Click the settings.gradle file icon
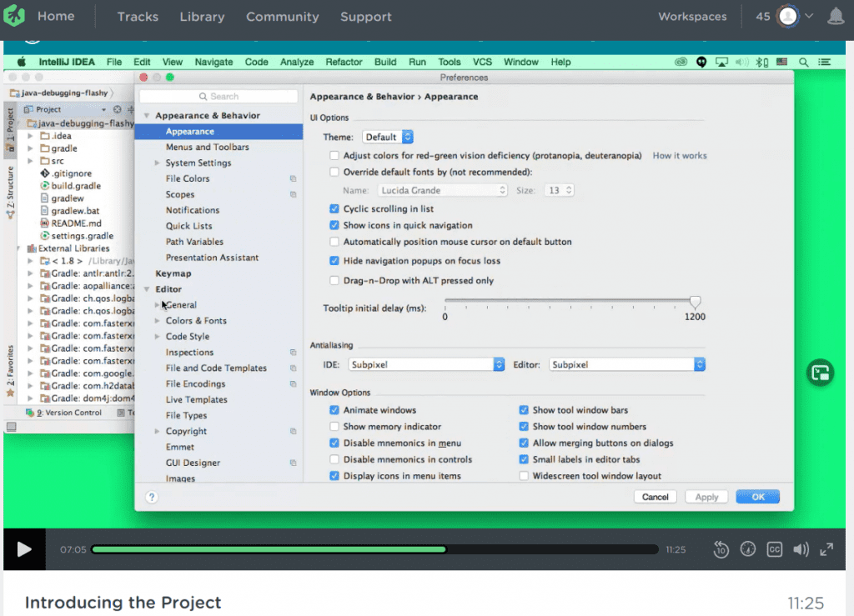 tap(45, 236)
